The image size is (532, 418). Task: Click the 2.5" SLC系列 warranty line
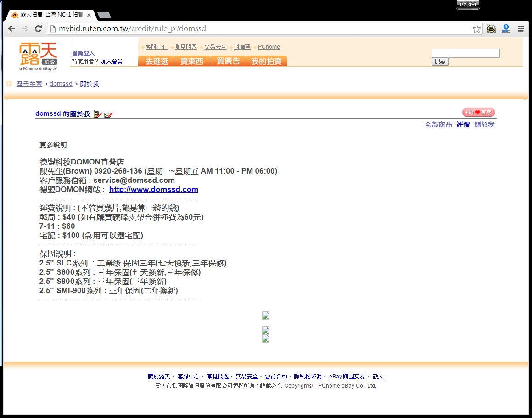tap(133, 263)
